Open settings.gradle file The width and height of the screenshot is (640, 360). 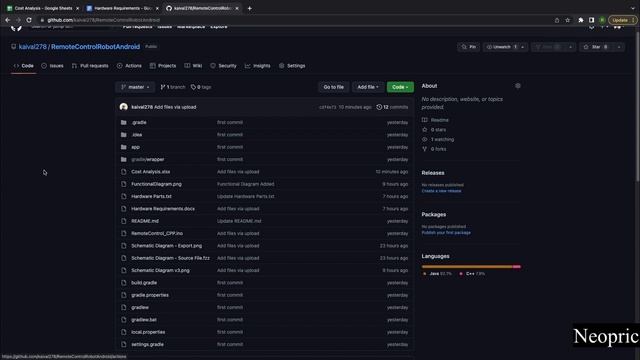pyautogui.click(x=147, y=344)
